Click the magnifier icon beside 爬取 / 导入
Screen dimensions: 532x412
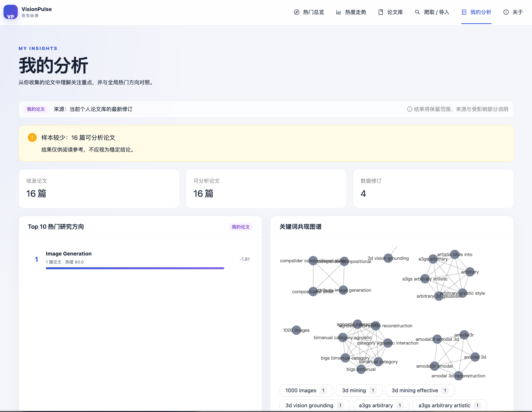417,12
